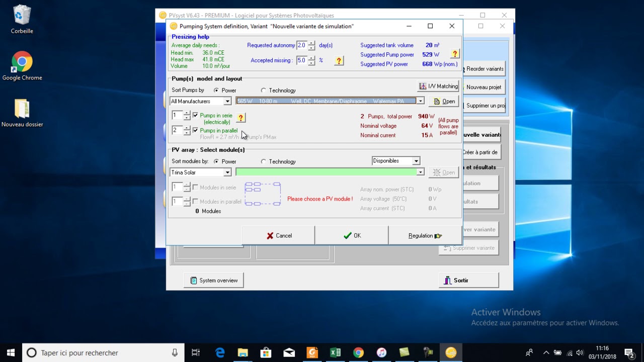Screen dimensions: 644x362
Task: Click Sortir to exit the project window
Action: 468,281
